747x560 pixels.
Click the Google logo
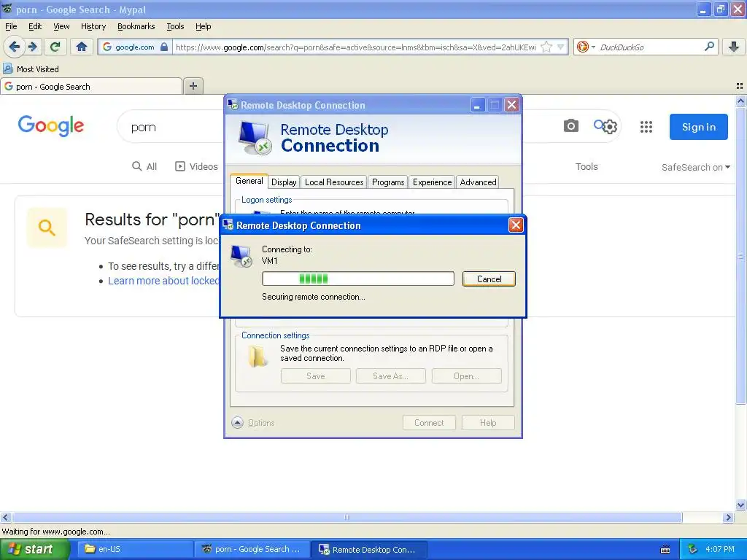tap(51, 125)
